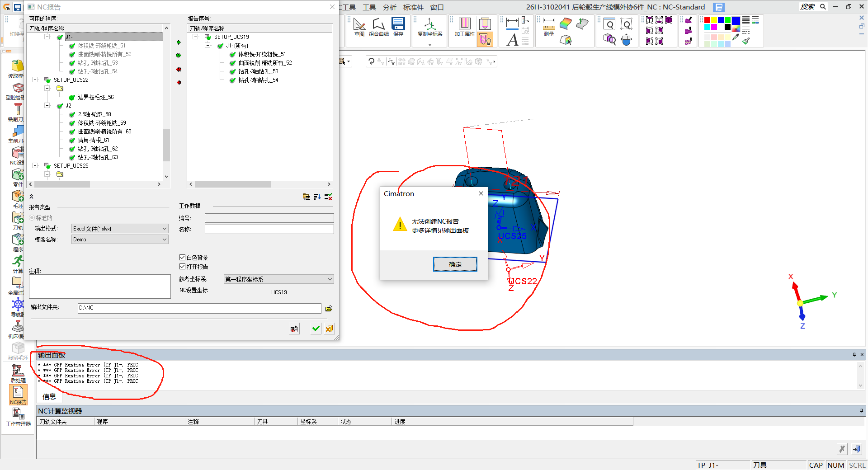Collapse J1- (所有) node in report tree
This screenshot has height=470, width=868.
(x=208, y=46)
